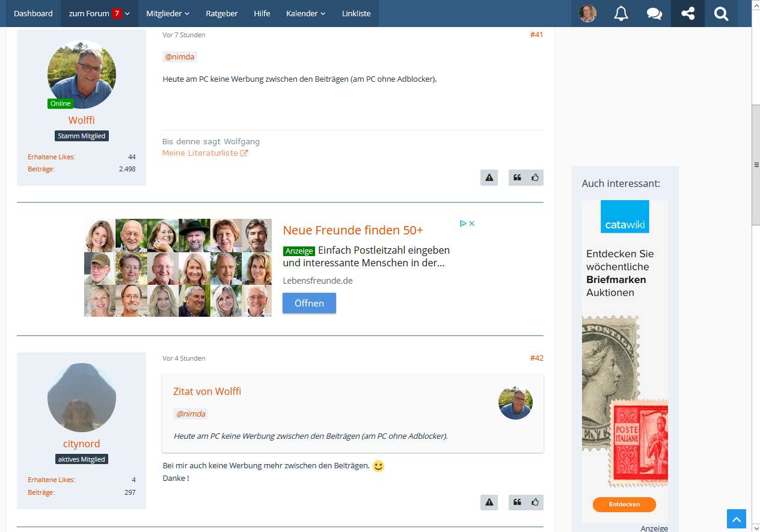Report post #41 with warning icon
Screen dimensions: 760x532
(489, 177)
